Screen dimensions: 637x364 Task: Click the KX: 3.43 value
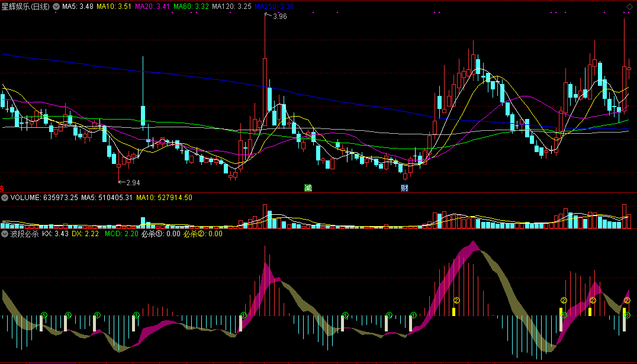(x=55, y=234)
